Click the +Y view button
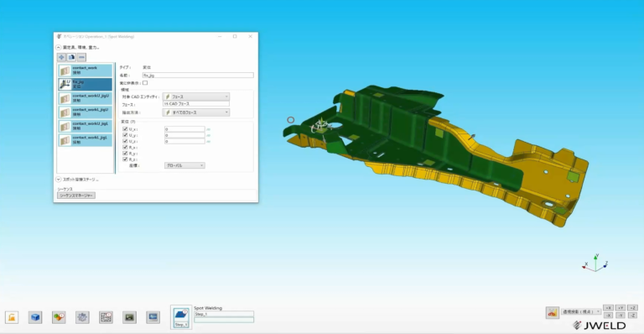 click(x=621, y=308)
